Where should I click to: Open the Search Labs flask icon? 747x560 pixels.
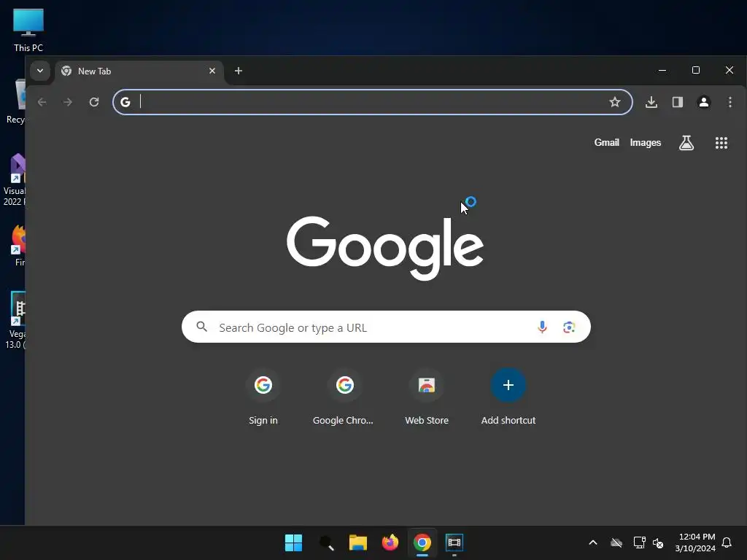pyautogui.click(x=686, y=142)
